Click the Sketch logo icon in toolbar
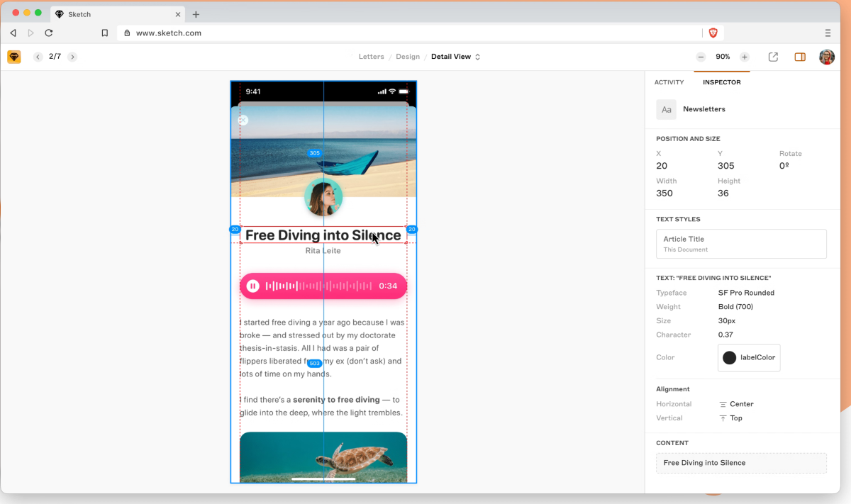 click(x=14, y=57)
